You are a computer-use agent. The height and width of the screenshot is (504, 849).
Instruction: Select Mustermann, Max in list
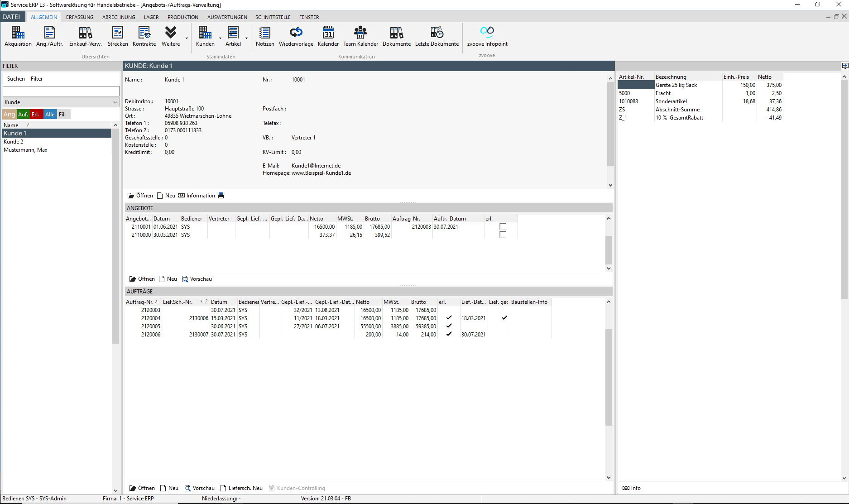(57, 150)
